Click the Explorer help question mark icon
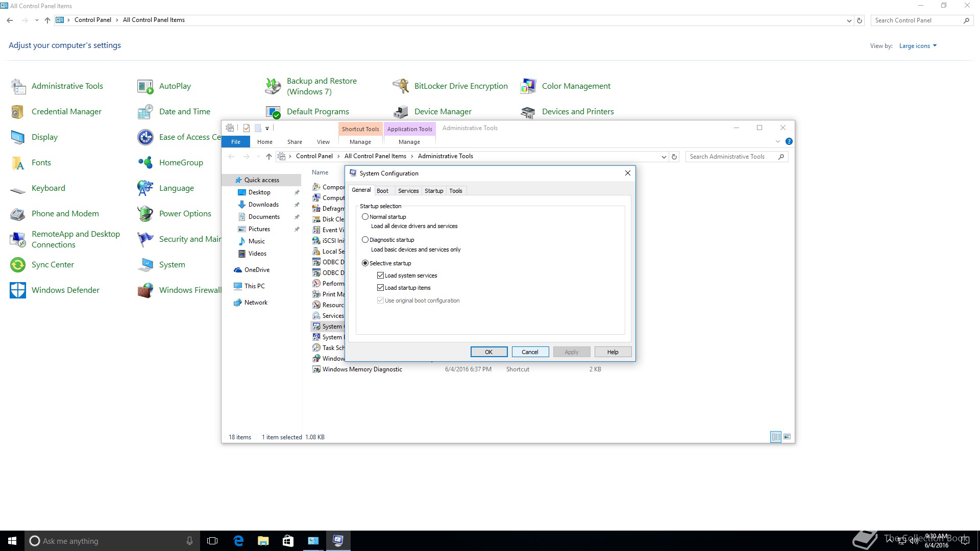 pyautogui.click(x=789, y=141)
